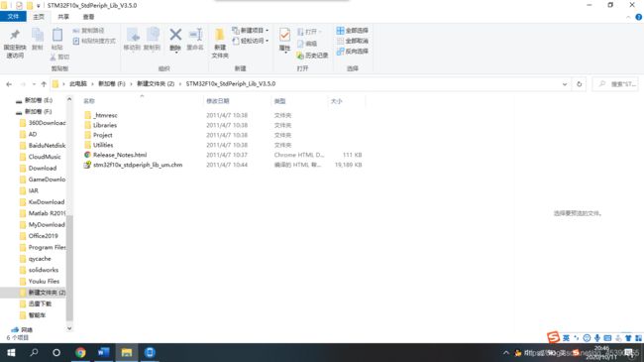
Task: Open the Windows Start button
Action: point(11,352)
